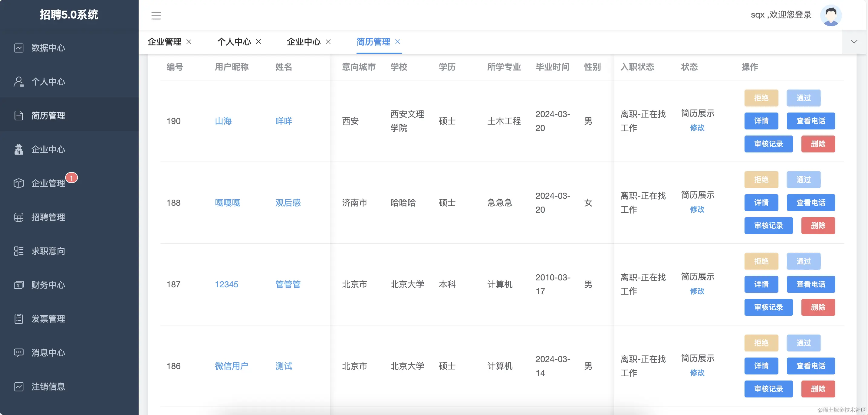This screenshot has width=868, height=415.
Task: Open 招聘管理 in the sidebar
Action: point(48,217)
